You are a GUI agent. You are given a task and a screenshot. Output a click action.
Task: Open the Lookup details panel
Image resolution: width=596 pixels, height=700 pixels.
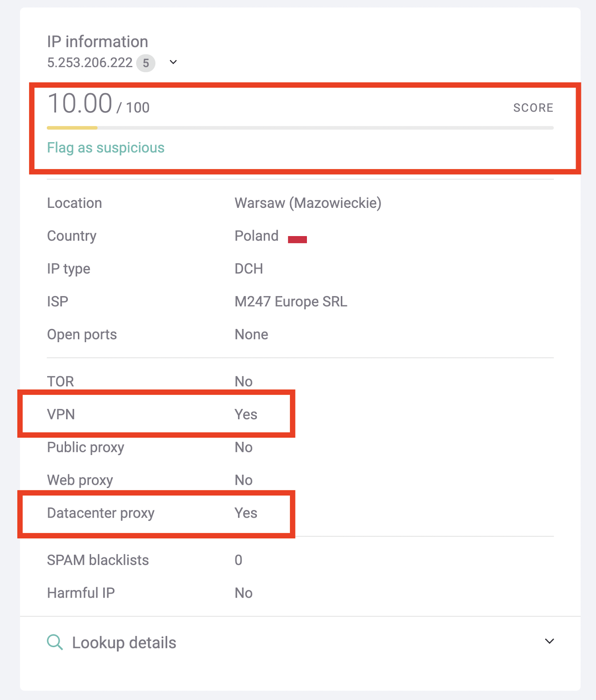tap(124, 642)
